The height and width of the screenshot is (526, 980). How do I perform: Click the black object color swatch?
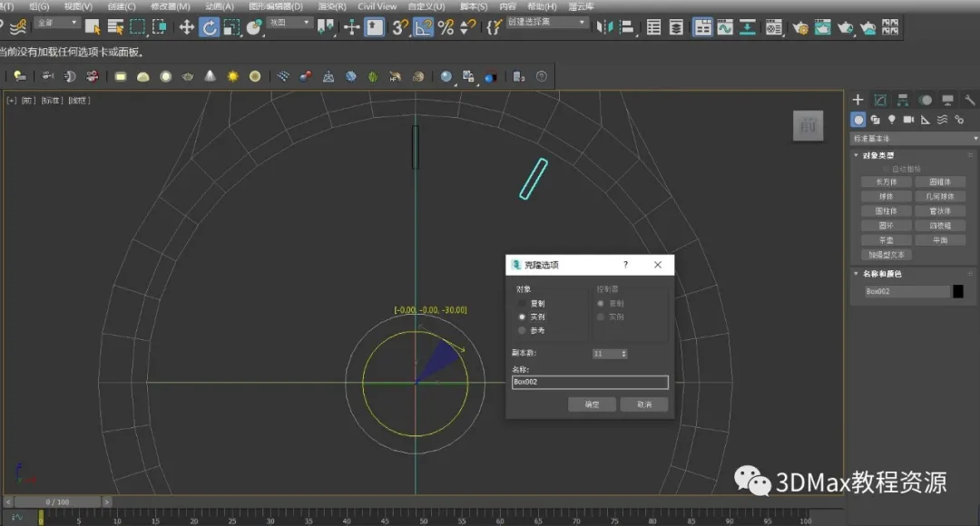tap(957, 291)
